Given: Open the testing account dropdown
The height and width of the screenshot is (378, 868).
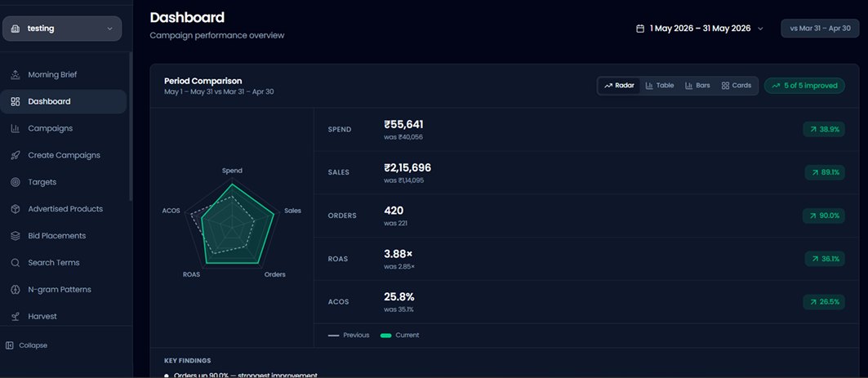Looking at the screenshot, I should click(62, 29).
